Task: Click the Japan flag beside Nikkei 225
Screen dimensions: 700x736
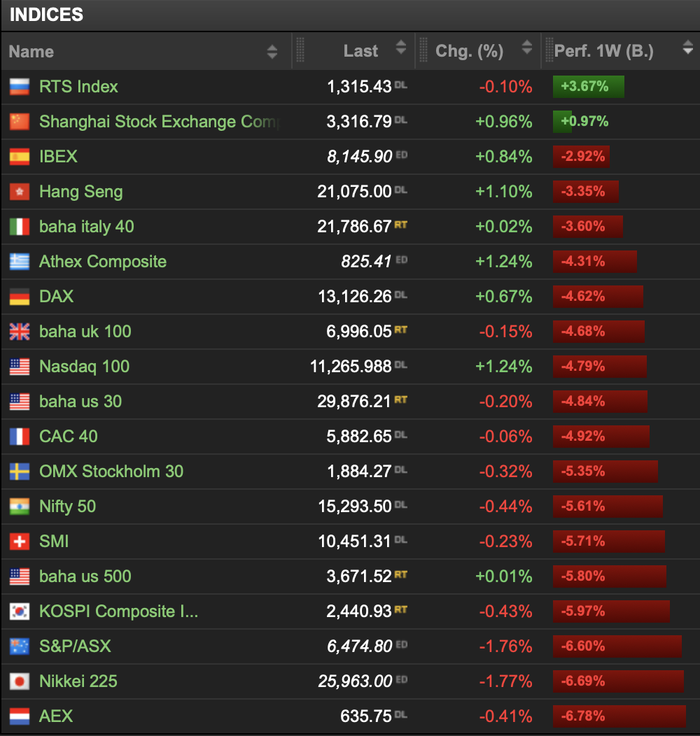Action: coord(20,681)
